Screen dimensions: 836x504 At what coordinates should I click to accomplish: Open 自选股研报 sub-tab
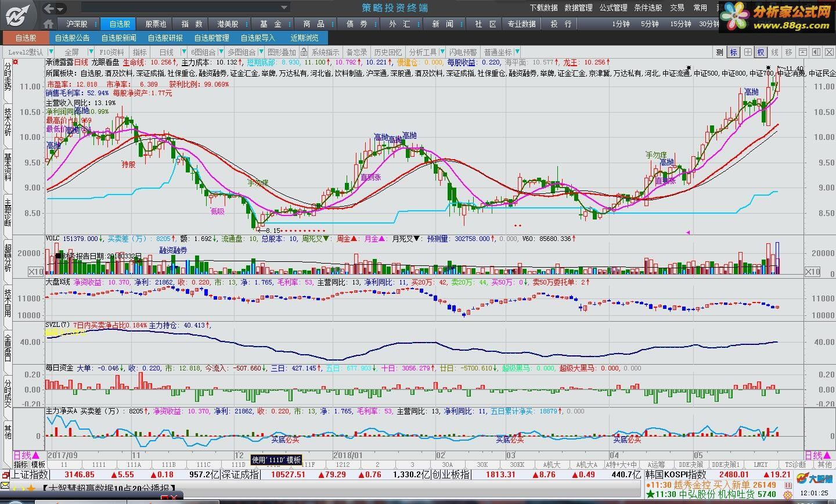pos(165,38)
